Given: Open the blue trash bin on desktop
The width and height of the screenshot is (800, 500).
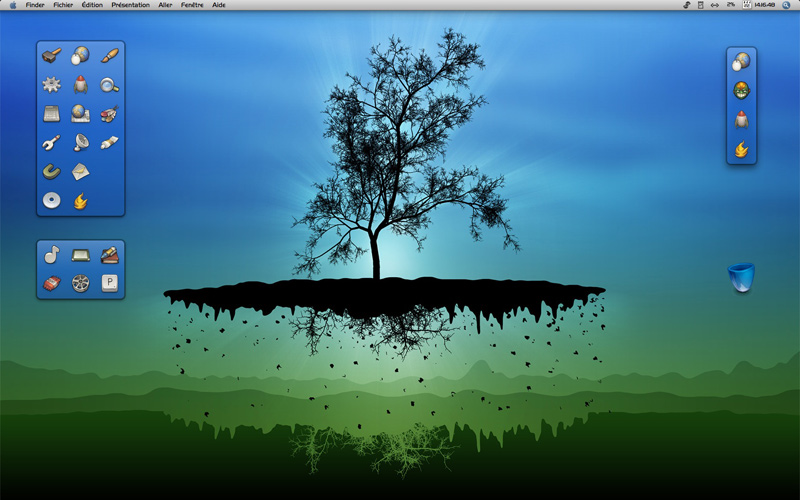Looking at the screenshot, I should 741,277.
